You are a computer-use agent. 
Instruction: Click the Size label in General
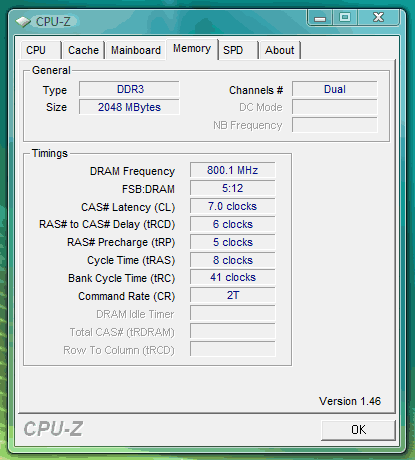(x=56, y=108)
